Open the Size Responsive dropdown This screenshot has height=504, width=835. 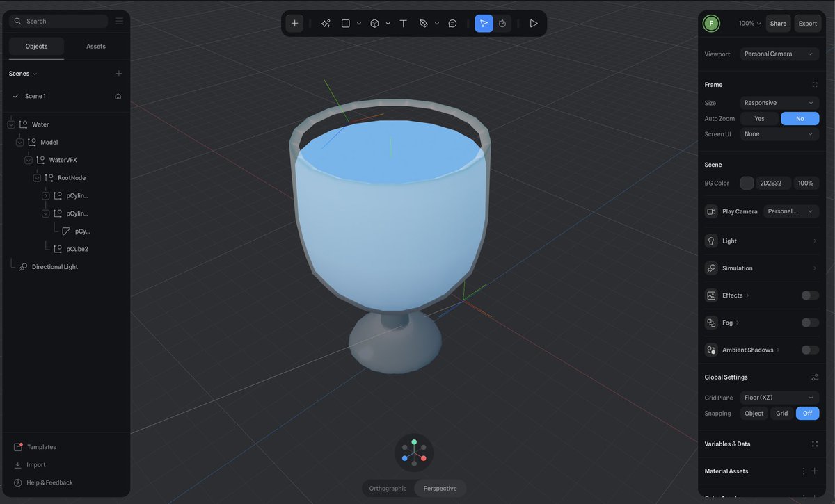[x=779, y=103]
